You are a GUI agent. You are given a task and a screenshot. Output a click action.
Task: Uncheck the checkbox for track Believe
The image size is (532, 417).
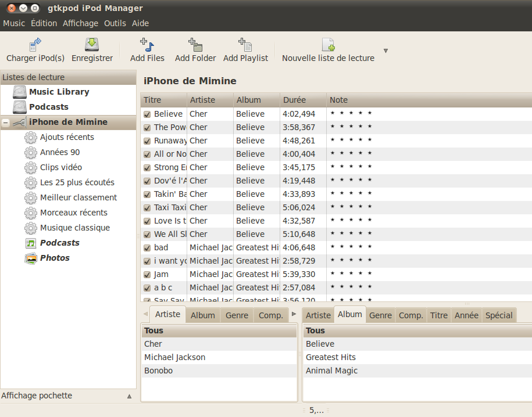(x=147, y=114)
